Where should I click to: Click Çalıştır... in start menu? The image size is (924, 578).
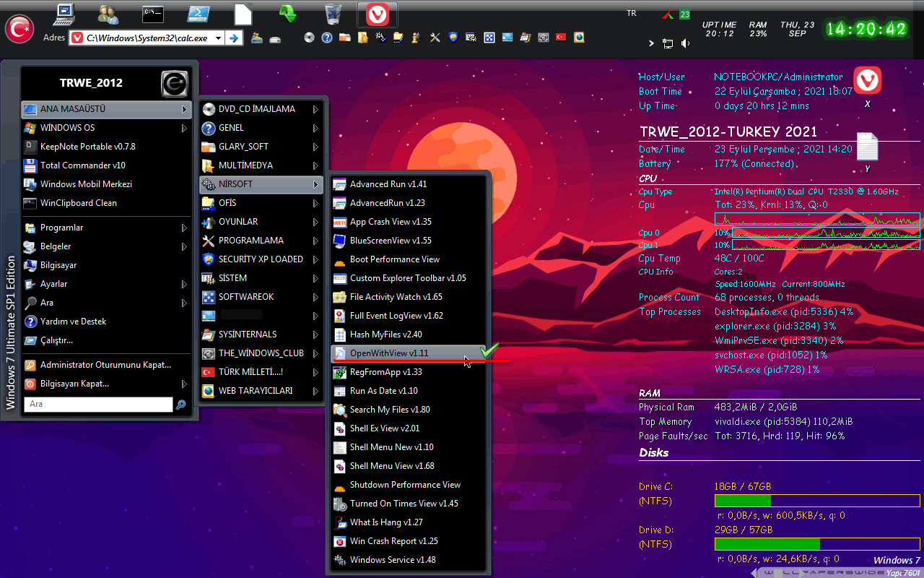(106, 340)
